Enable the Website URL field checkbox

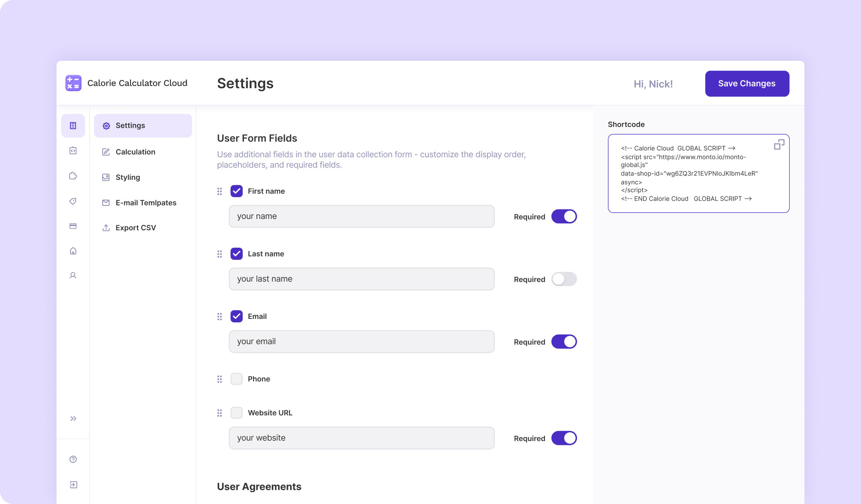point(236,412)
